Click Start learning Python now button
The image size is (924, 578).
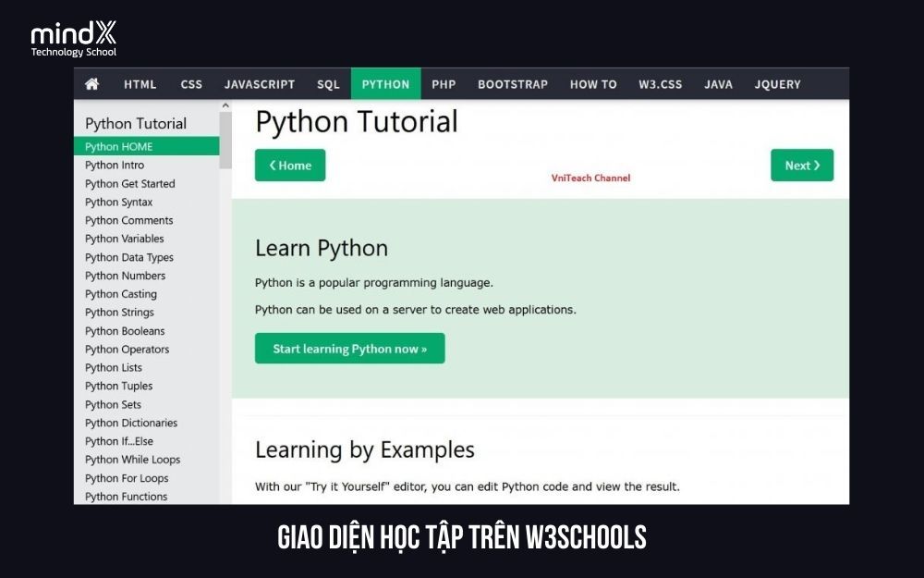tap(349, 349)
